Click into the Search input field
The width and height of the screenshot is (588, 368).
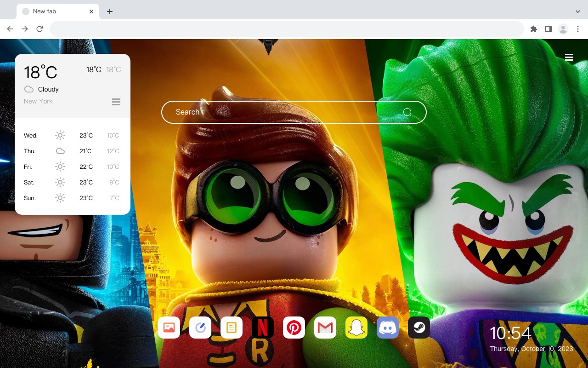pos(294,112)
